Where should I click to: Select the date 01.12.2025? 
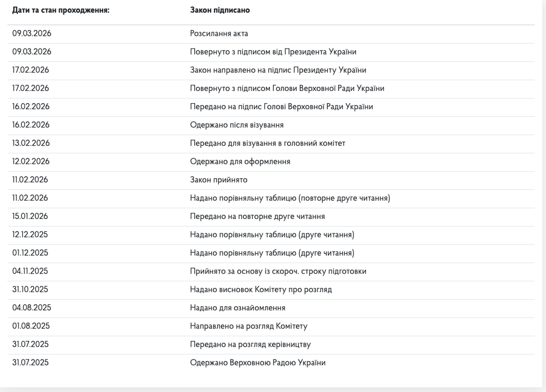(30, 253)
